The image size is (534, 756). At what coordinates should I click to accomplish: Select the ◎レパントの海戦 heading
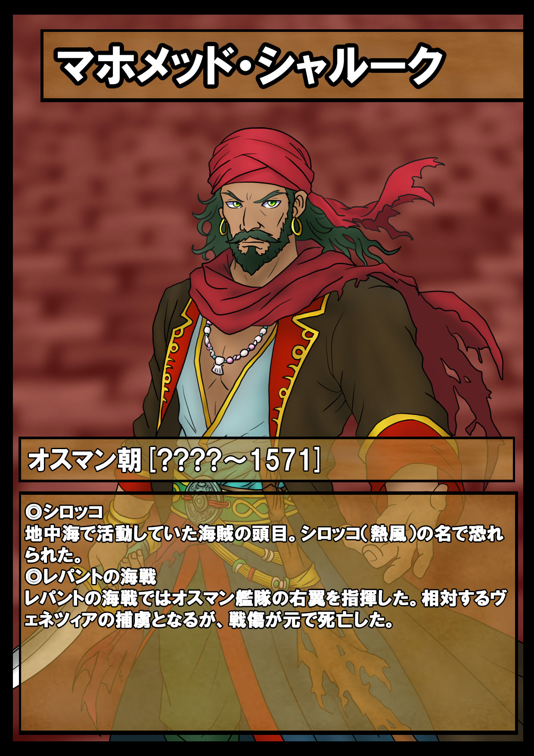91,576
